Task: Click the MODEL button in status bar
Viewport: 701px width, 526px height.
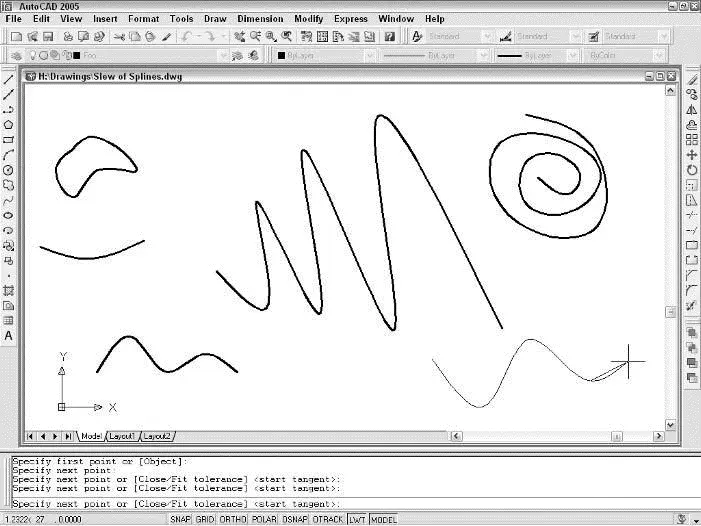Action: [384, 520]
